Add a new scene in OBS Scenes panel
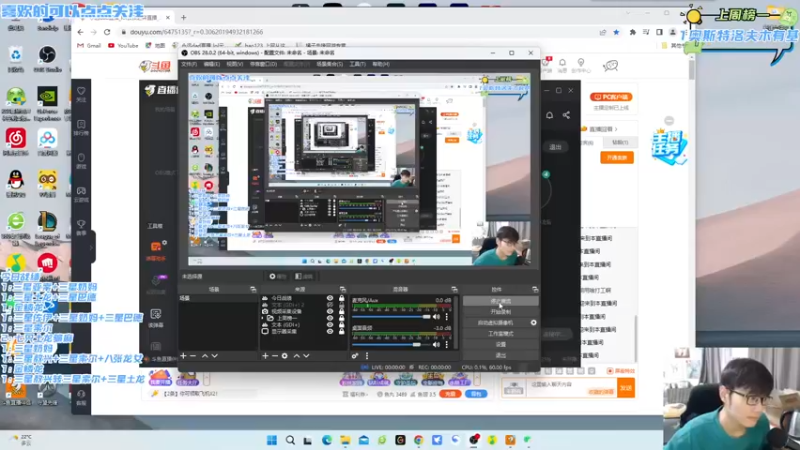 point(183,356)
